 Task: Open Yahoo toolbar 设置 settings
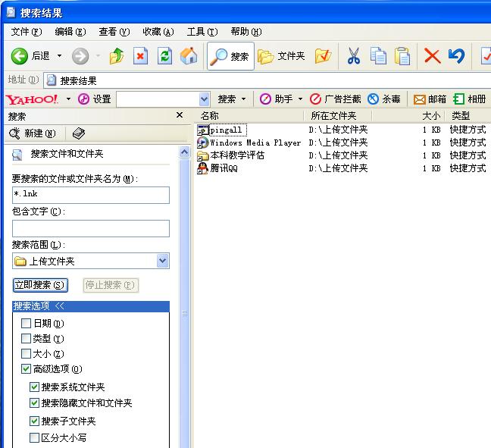[x=94, y=99]
